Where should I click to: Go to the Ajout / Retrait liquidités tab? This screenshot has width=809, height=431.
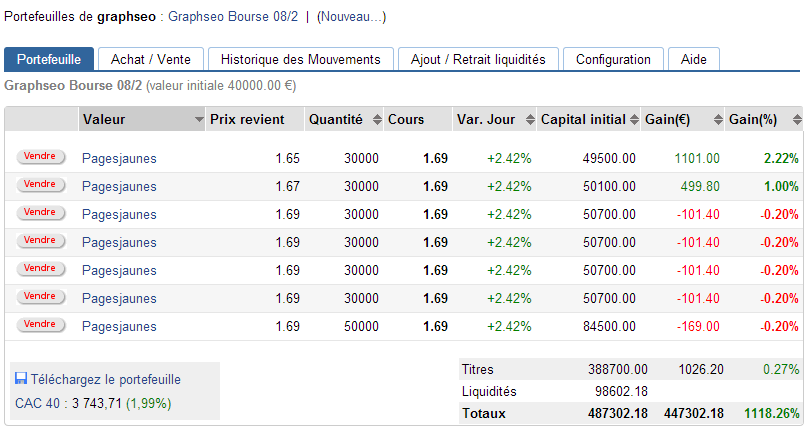point(478,59)
